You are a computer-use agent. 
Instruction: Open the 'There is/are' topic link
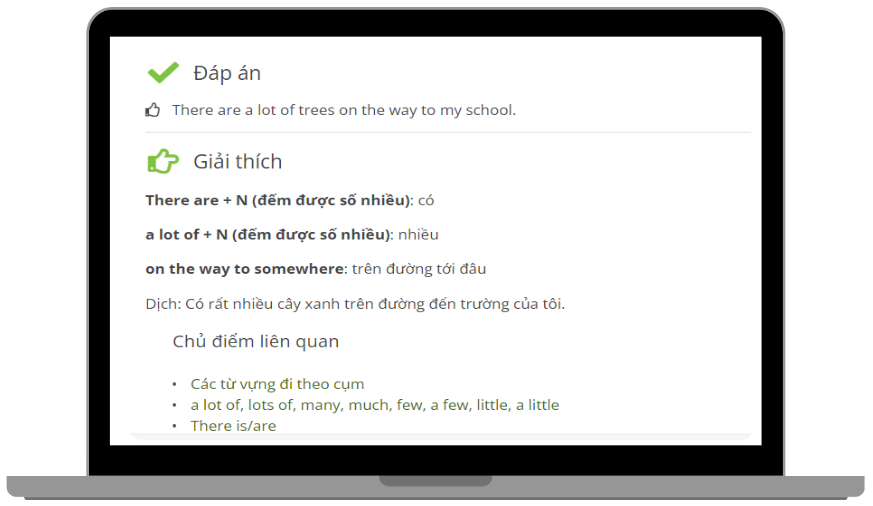tap(233, 426)
